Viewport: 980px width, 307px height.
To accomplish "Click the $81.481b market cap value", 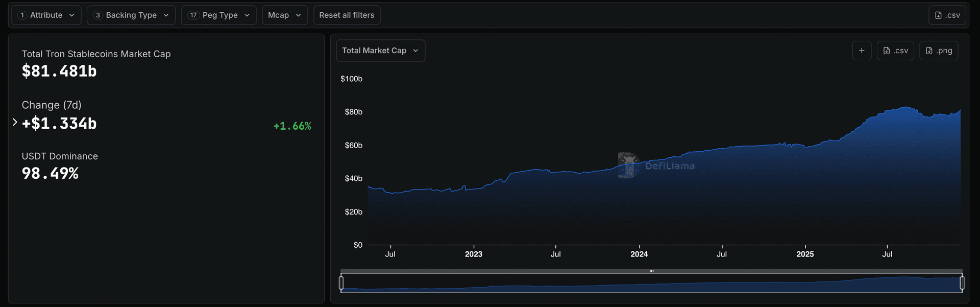I will pos(59,71).
